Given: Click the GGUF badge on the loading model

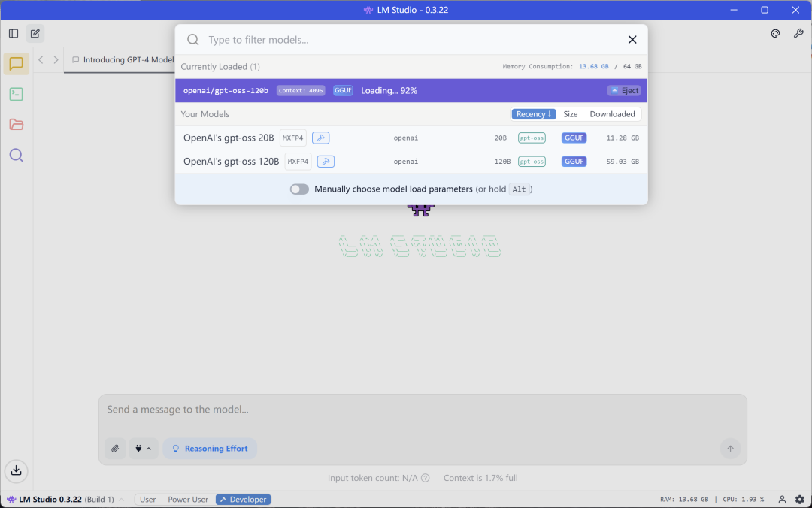Looking at the screenshot, I should (x=343, y=91).
